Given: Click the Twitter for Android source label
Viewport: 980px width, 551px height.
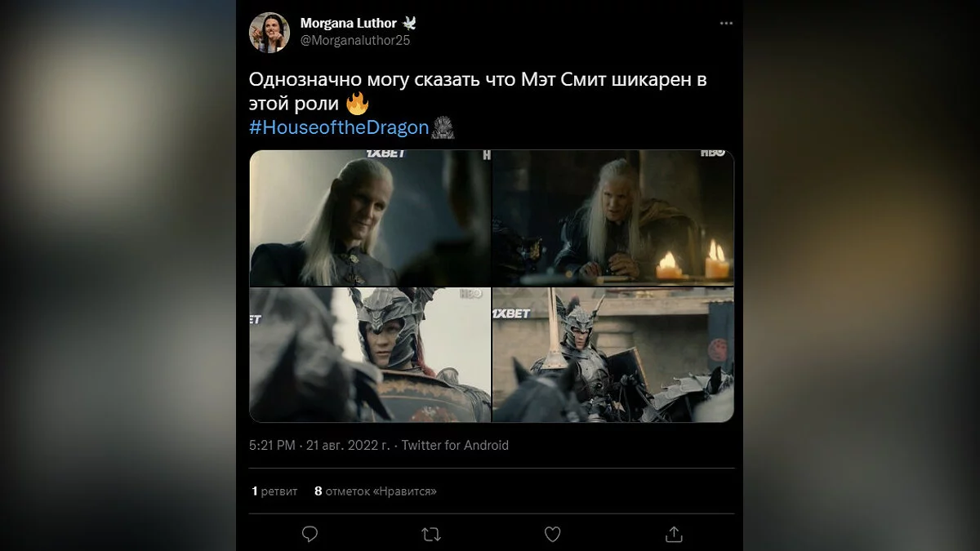Looking at the screenshot, I should click(x=455, y=446).
